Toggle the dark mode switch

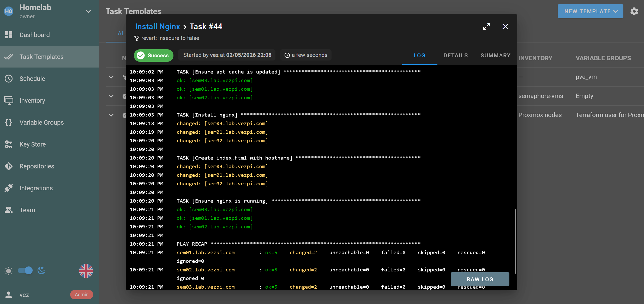point(25,270)
